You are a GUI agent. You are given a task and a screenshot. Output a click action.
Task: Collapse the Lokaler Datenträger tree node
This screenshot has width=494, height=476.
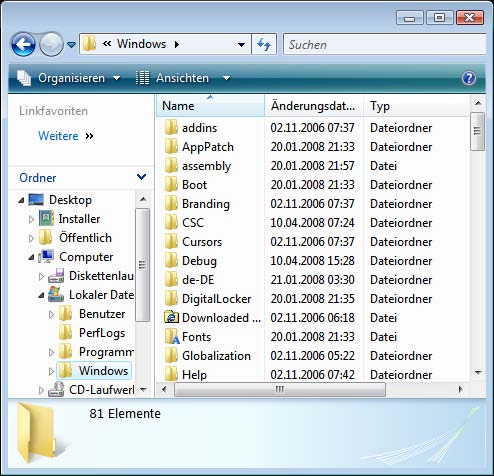(x=41, y=295)
